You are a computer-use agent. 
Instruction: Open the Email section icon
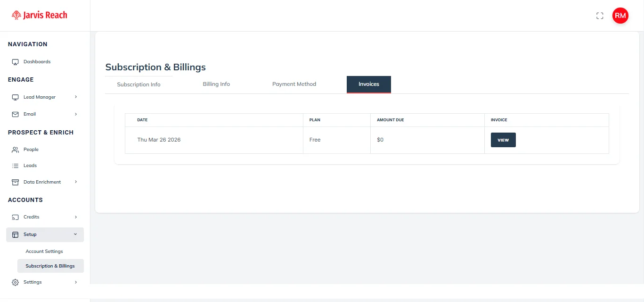coord(15,114)
